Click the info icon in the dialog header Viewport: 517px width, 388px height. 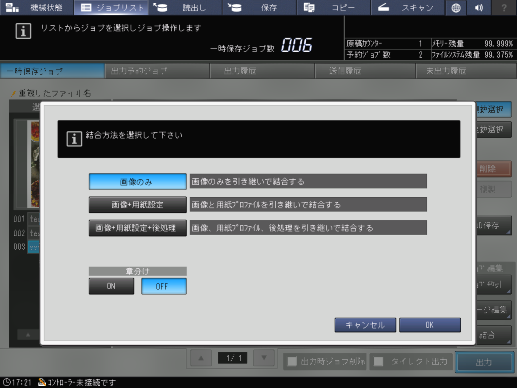(74, 139)
